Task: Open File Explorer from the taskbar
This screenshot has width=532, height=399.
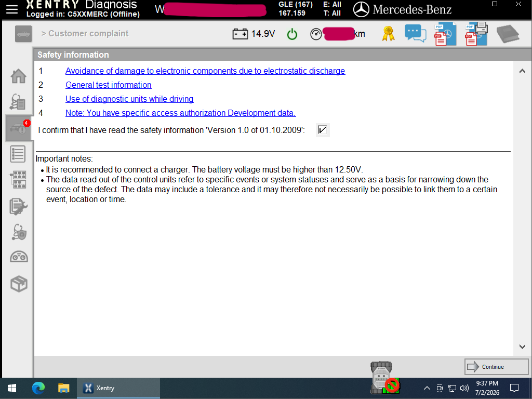Action: point(63,388)
